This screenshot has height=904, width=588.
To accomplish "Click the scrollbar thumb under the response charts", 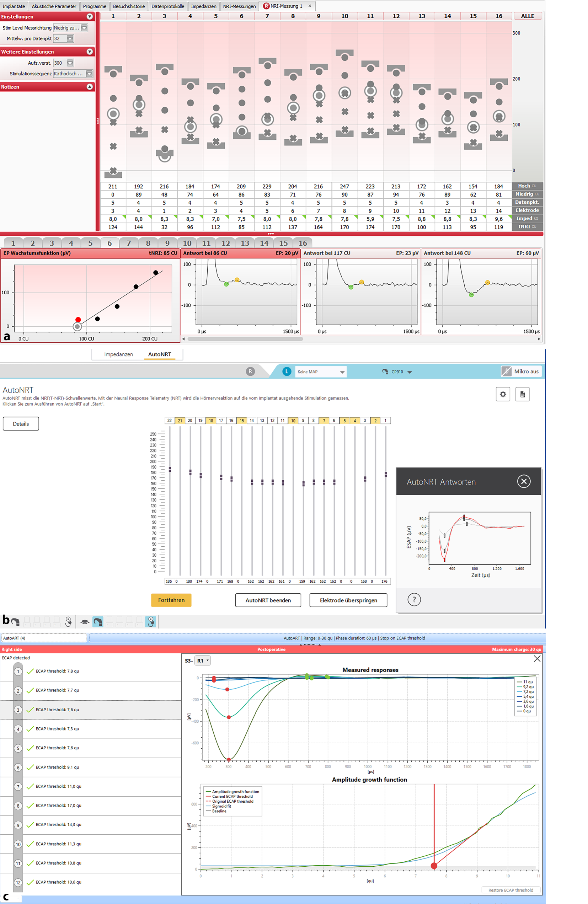I will (245, 339).
